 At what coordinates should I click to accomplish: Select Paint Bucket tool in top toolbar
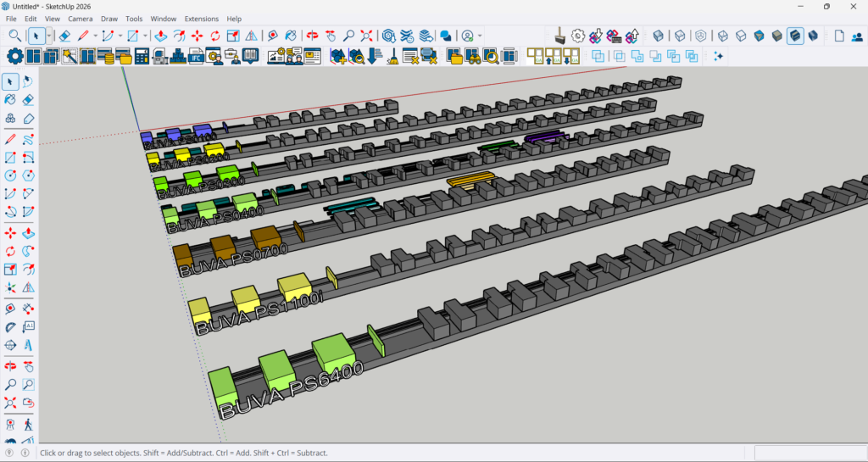(x=291, y=36)
